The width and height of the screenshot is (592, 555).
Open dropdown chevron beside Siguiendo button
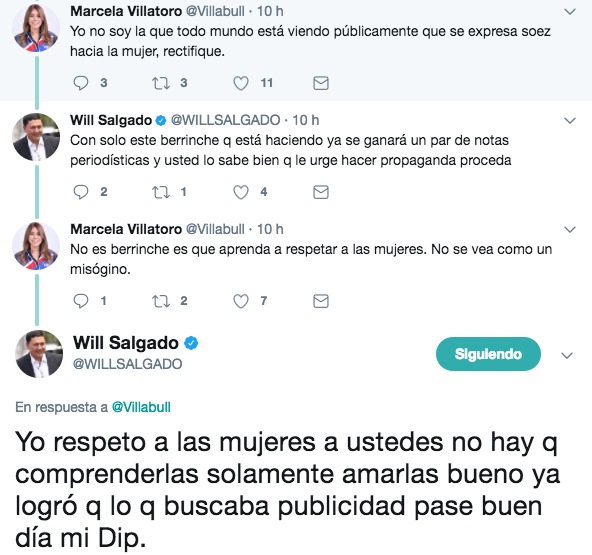tap(567, 355)
